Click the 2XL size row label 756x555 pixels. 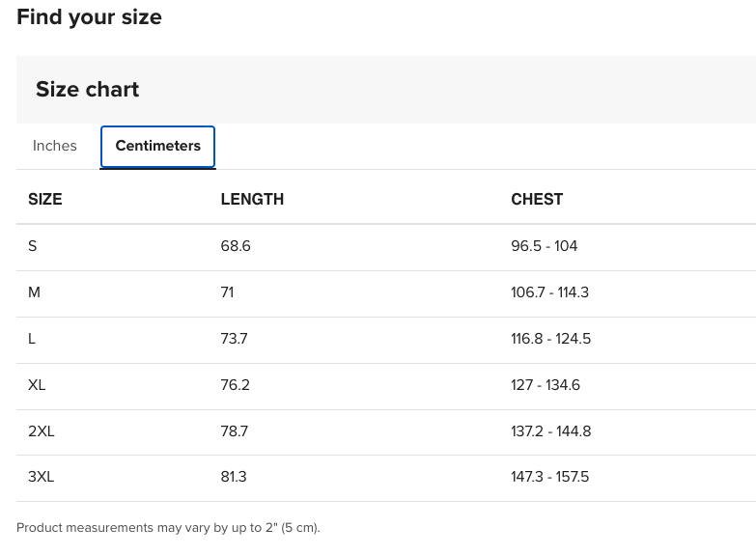pos(42,431)
